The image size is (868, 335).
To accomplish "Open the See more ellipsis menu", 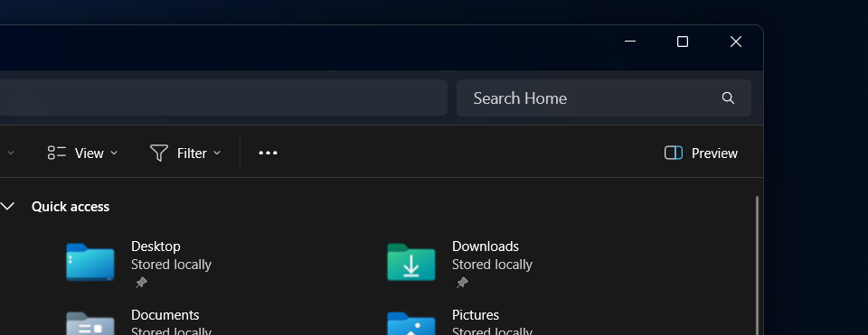I will pos(268,154).
